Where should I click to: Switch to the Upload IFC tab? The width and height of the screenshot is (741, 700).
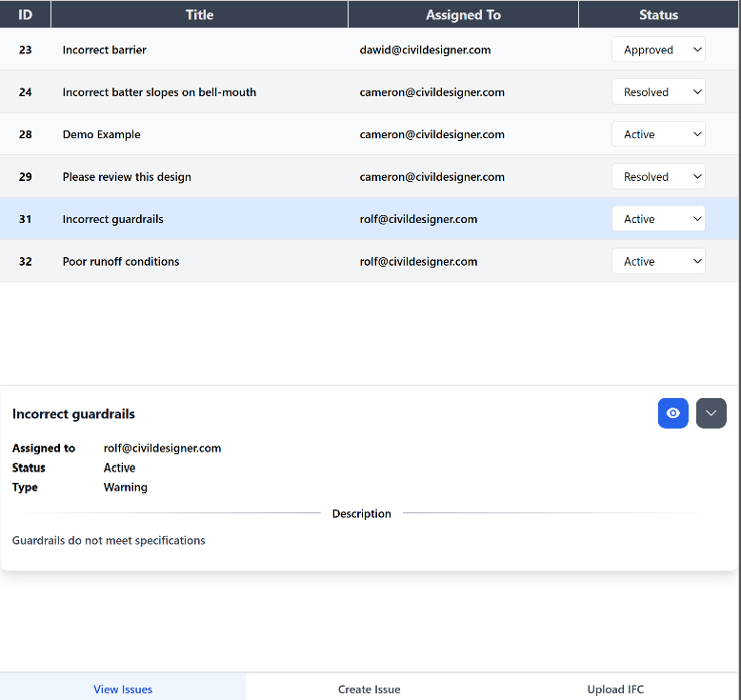pyautogui.click(x=615, y=689)
